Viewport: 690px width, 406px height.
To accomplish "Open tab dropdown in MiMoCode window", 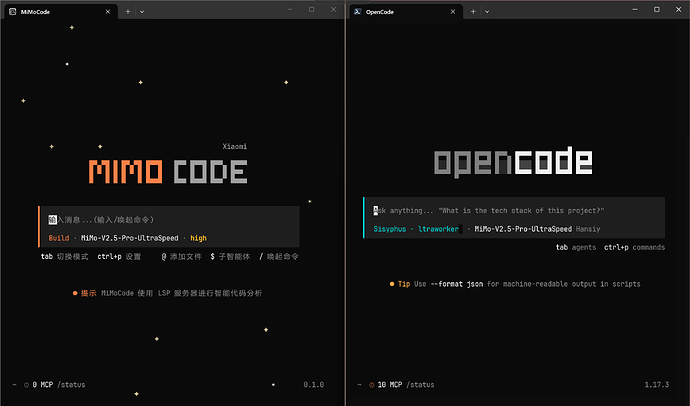I will point(142,12).
